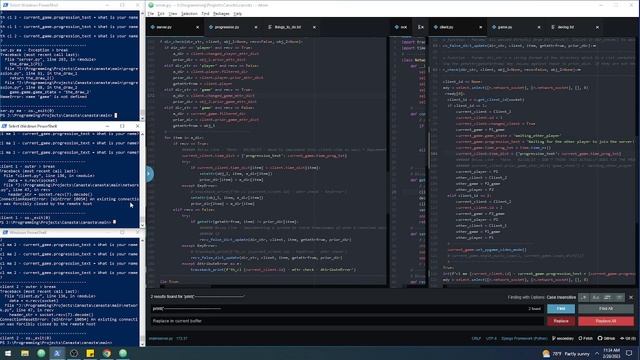Open the File menu
Image resolution: width=640 pixels, height=360 pixels.
tap(151, 14)
